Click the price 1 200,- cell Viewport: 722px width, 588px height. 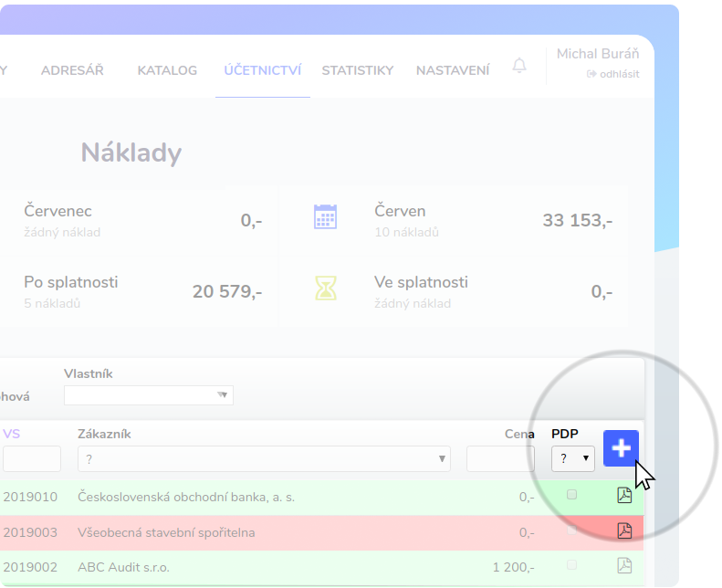coord(513,567)
